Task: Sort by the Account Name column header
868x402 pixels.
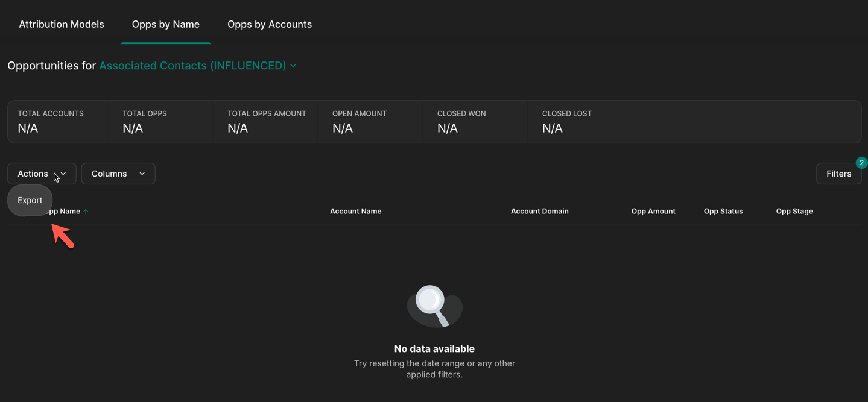Action: (355, 211)
